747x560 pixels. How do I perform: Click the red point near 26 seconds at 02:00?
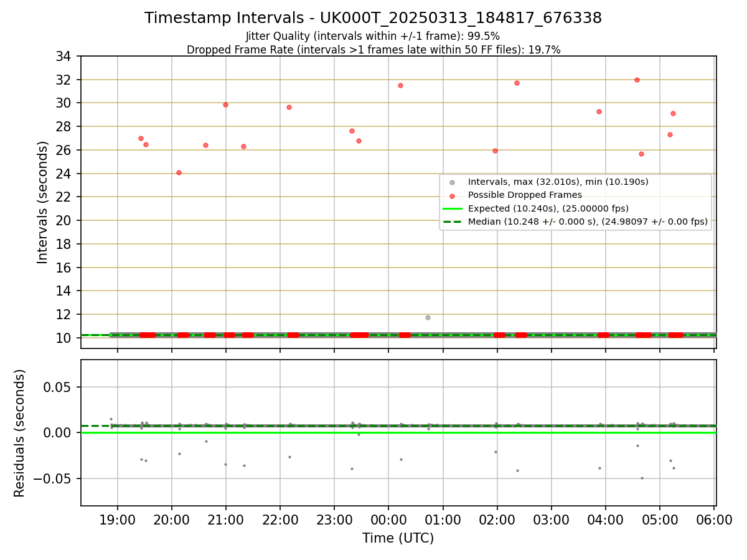coord(495,151)
